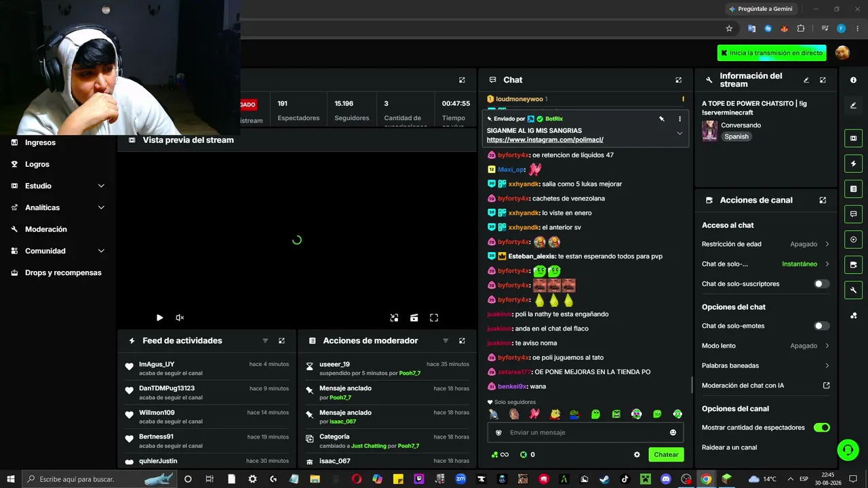The image size is (868, 488).
Task: Unmute the stream preview audio
Action: [180, 317]
